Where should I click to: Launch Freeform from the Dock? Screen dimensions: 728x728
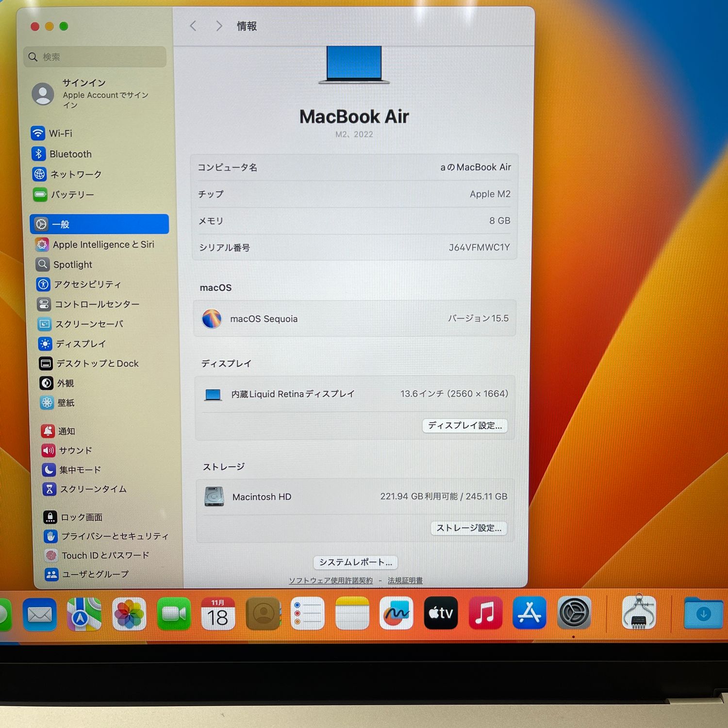[x=396, y=613]
